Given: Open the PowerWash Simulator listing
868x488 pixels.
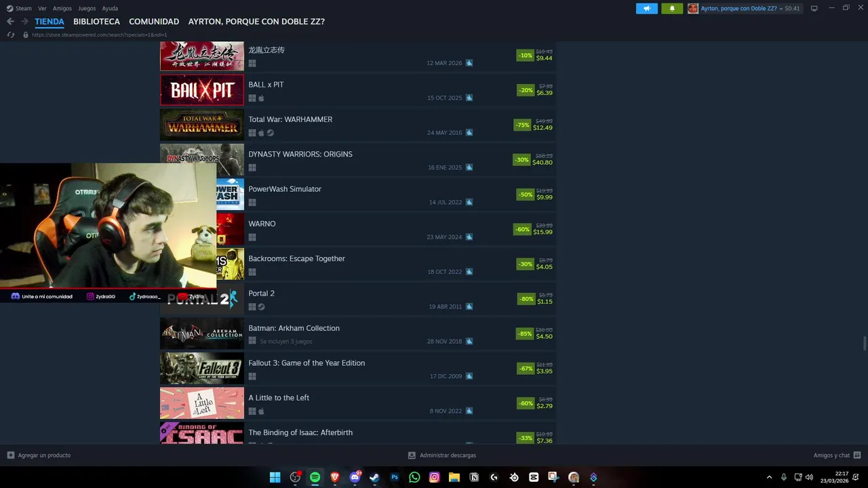Looking at the screenshot, I should [x=358, y=195].
